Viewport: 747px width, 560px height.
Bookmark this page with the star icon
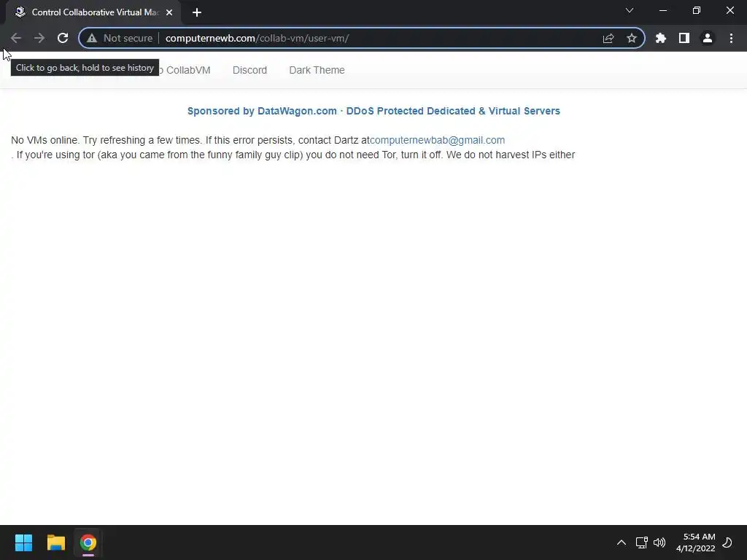pos(632,38)
